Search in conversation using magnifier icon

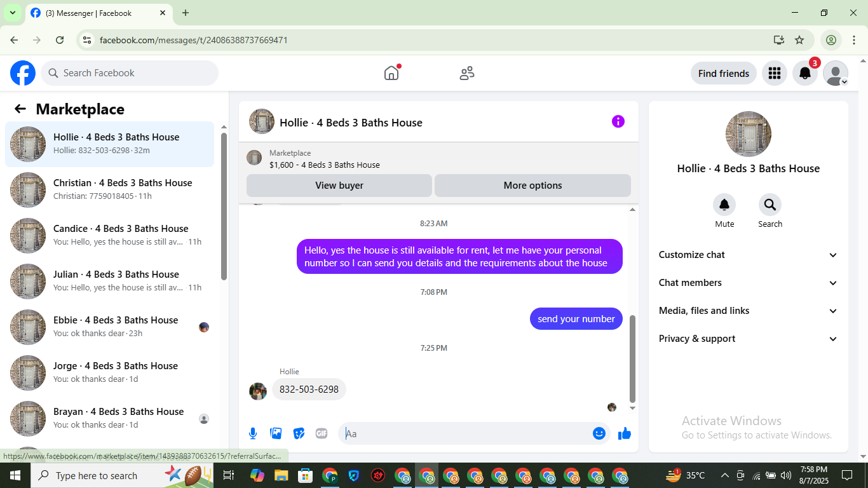(770, 205)
